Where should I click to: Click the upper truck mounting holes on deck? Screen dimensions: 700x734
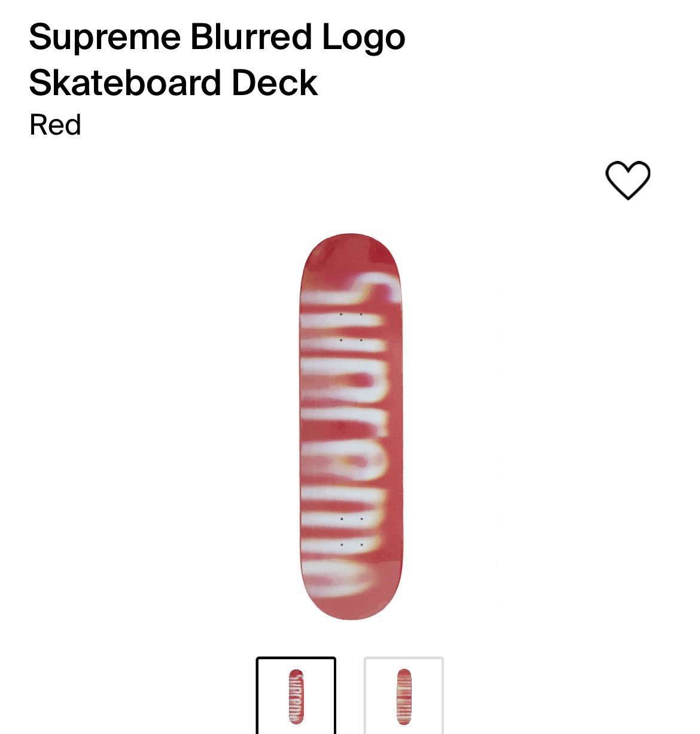coord(351,327)
